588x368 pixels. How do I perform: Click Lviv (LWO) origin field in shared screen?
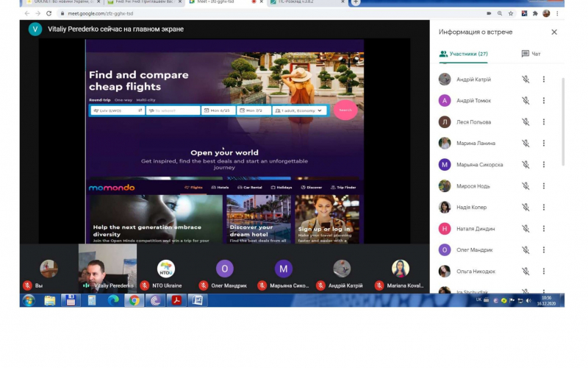(x=118, y=110)
